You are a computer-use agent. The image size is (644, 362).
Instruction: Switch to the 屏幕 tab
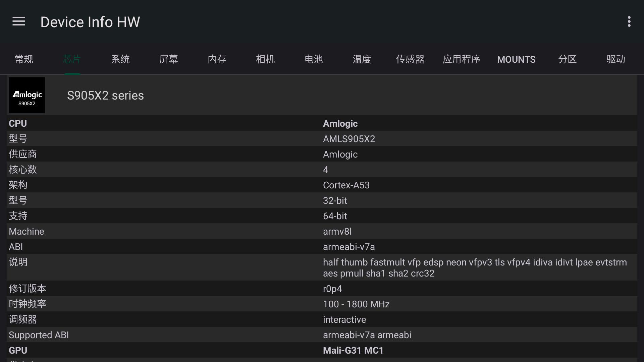pyautogui.click(x=169, y=59)
